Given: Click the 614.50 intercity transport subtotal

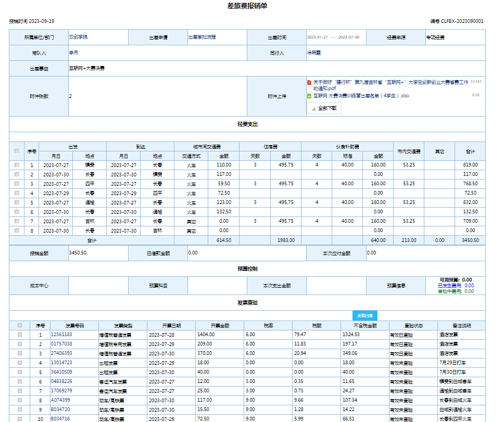Looking at the screenshot, I should click(224, 240).
